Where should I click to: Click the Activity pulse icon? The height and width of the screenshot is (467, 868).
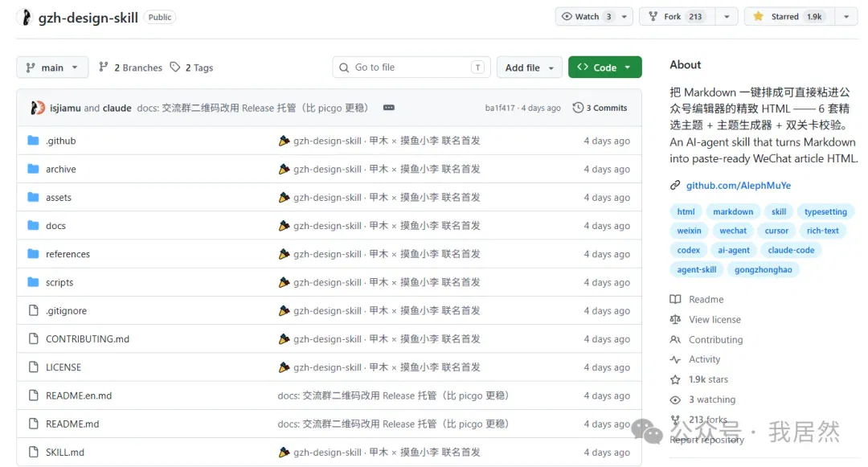tap(675, 359)
